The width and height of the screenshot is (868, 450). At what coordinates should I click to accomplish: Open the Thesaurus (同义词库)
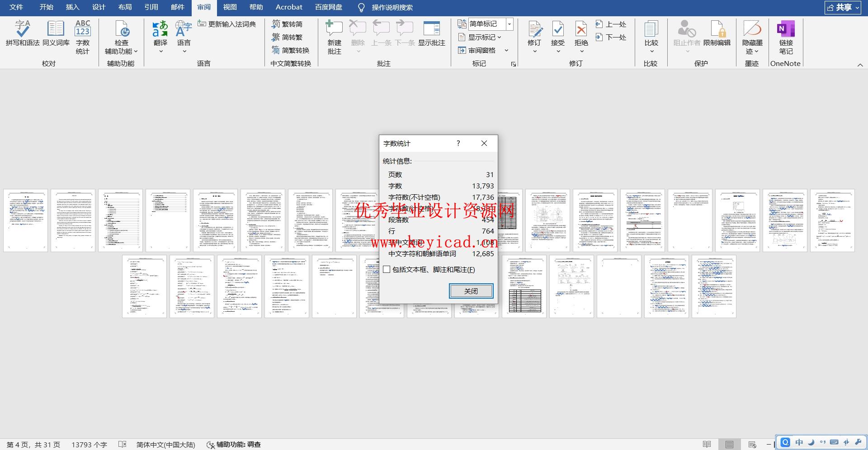click(x=56, y=33)
